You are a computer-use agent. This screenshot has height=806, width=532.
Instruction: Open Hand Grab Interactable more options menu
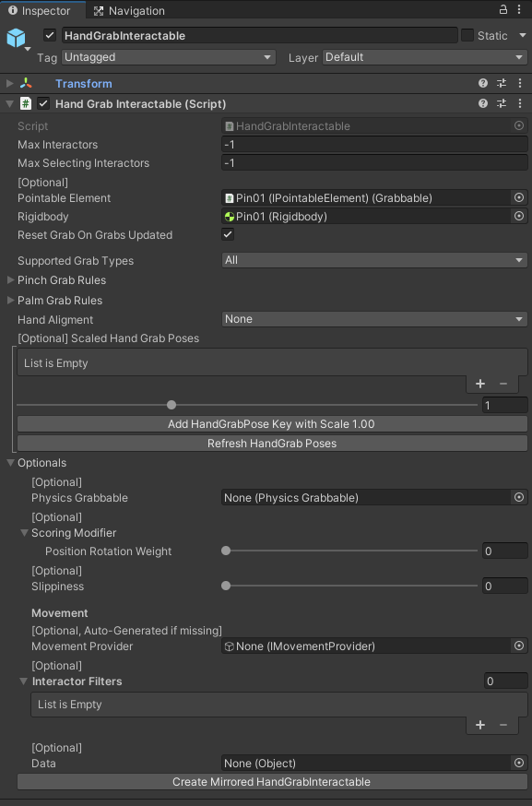point(520,104)
